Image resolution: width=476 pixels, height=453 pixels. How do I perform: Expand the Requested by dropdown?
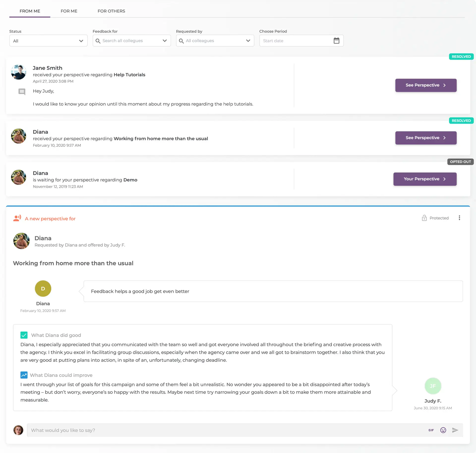[x=215, y=41]
